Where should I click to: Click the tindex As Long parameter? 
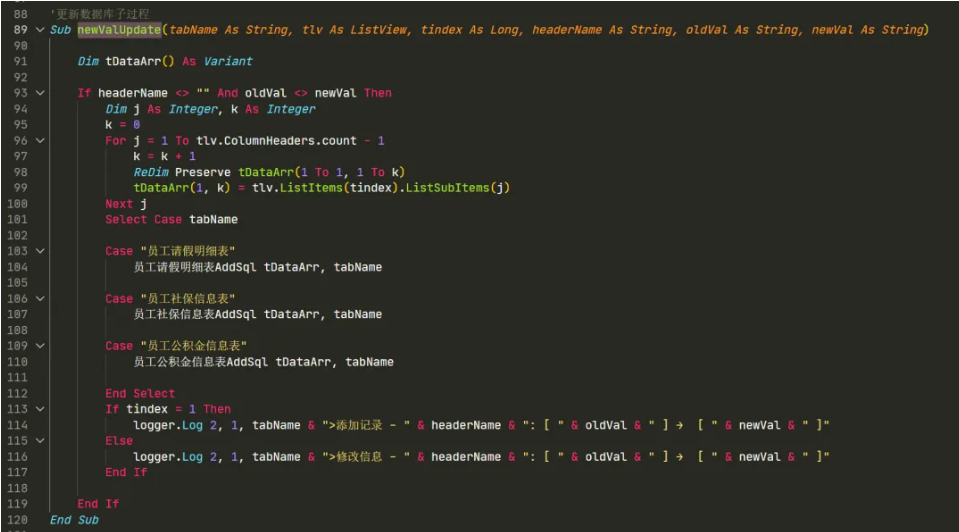[468, 29]
